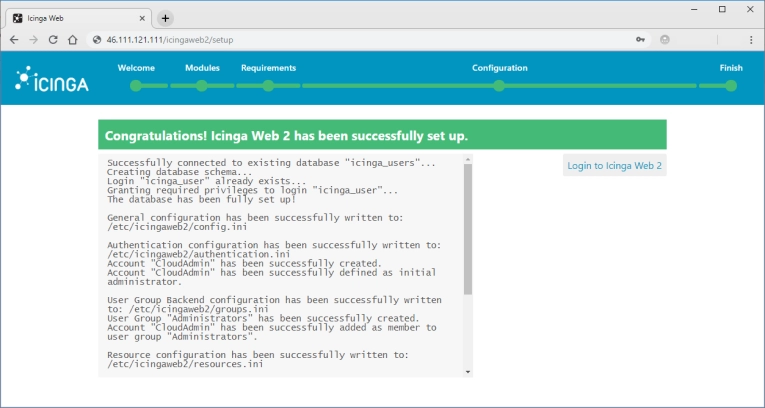This screenshot has height=408, width=765.
Task: Click log line "/etc/icingaweb2/resources.ini"
Action: pyautogui.click(x=185, y=364)
